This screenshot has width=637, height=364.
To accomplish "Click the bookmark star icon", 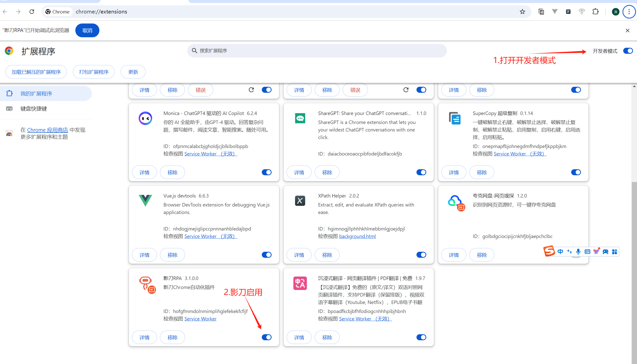I will [522, 11].
